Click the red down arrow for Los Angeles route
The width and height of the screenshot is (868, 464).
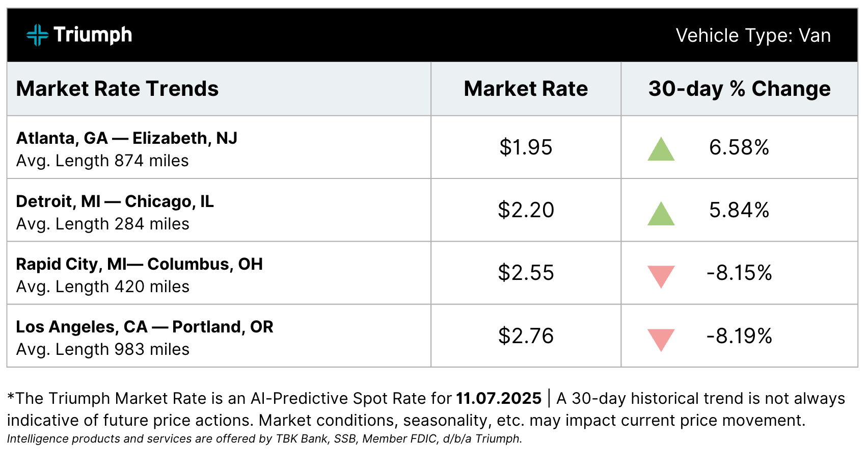(661, 339)
